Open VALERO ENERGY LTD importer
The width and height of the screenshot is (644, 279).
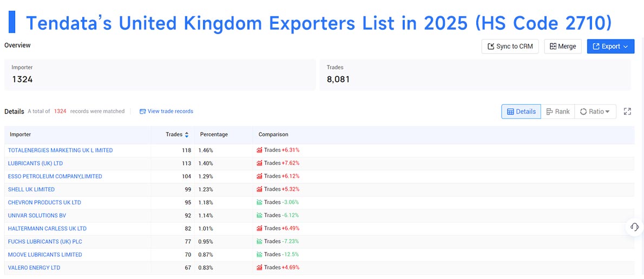point(34,268)
